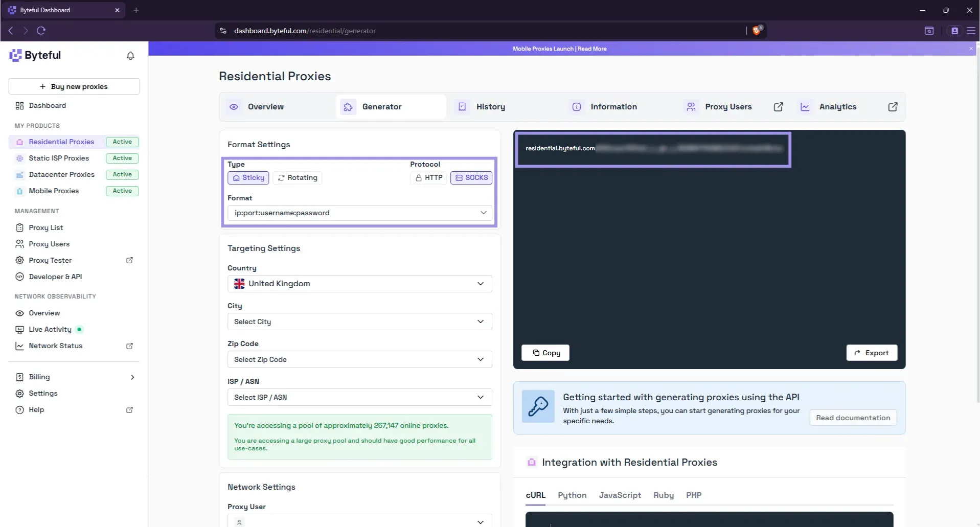Open a new browser tab with plus icon
The image size is (980, 527).
coord(136,10)
